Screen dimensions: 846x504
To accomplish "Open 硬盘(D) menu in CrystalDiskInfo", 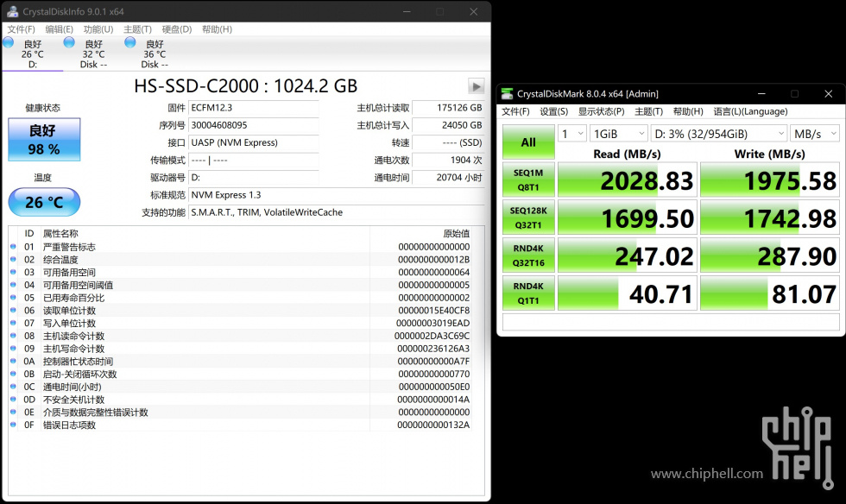I will (177, 29).
